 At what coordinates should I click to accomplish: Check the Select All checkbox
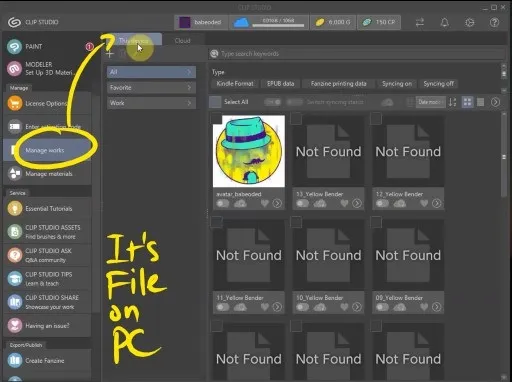[215, 102]
